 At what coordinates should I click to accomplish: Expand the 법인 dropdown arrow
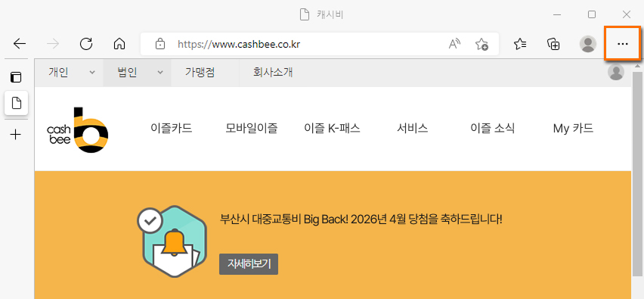(x=160, y=73)
